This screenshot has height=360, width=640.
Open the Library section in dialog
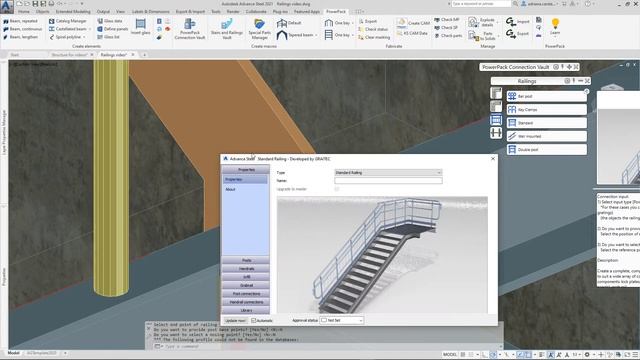[x=246, y=311]
